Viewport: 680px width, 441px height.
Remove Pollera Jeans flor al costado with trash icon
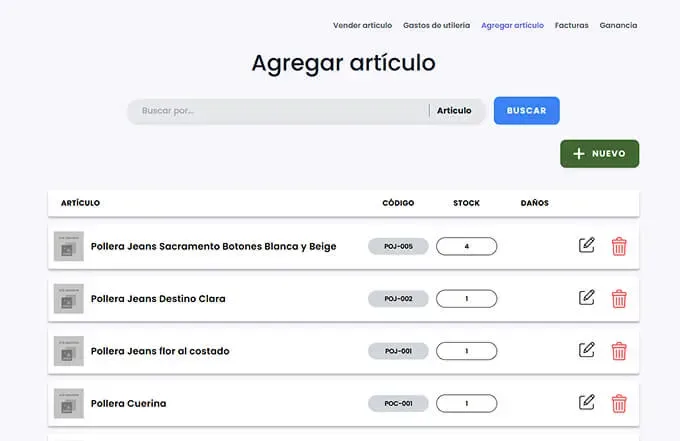619,351
